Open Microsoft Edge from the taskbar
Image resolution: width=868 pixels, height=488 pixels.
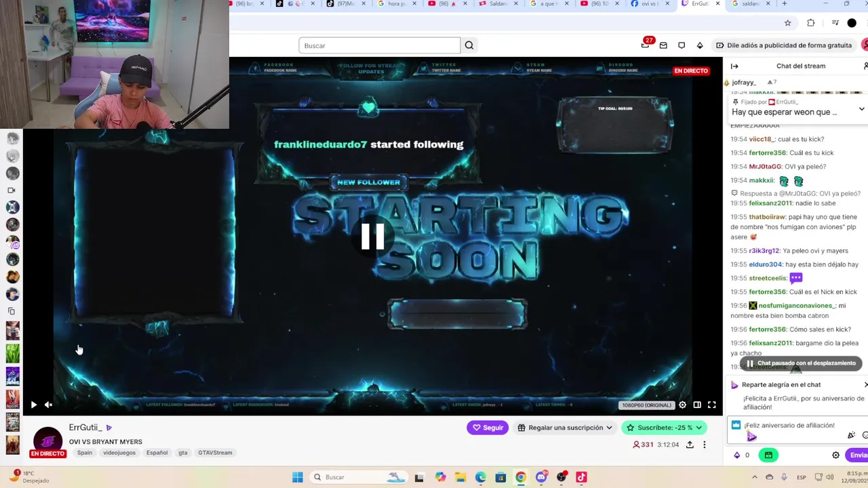480,477
